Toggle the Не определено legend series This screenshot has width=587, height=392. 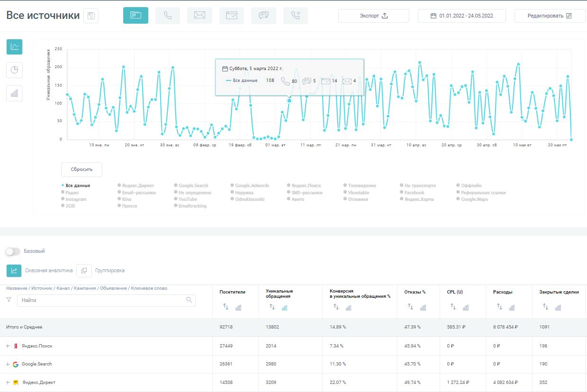point(193,193)
